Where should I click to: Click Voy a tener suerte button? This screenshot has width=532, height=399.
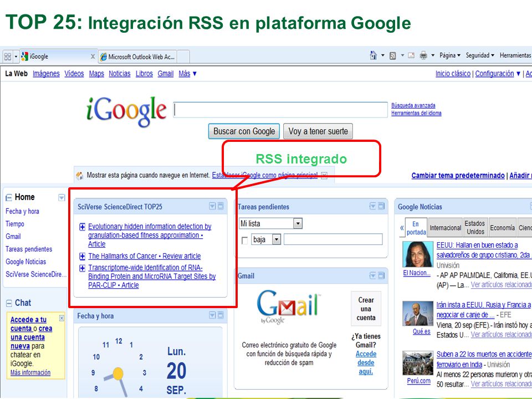(318, 131)
